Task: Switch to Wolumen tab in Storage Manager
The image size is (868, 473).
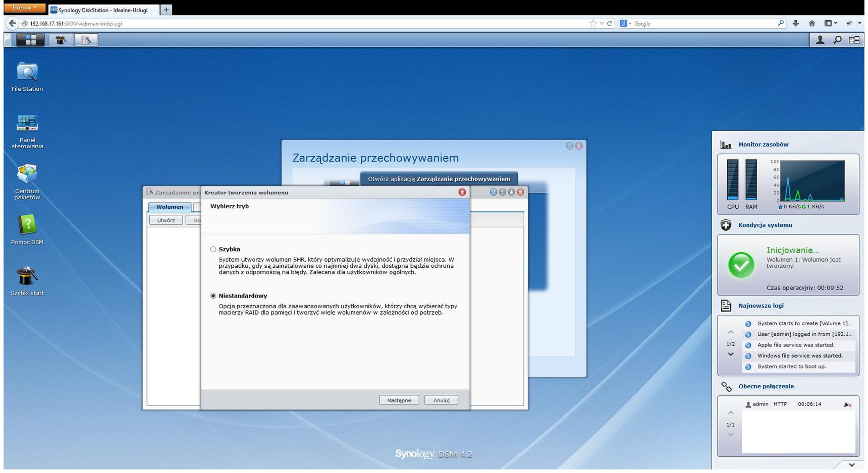Action: click(170, 207)
